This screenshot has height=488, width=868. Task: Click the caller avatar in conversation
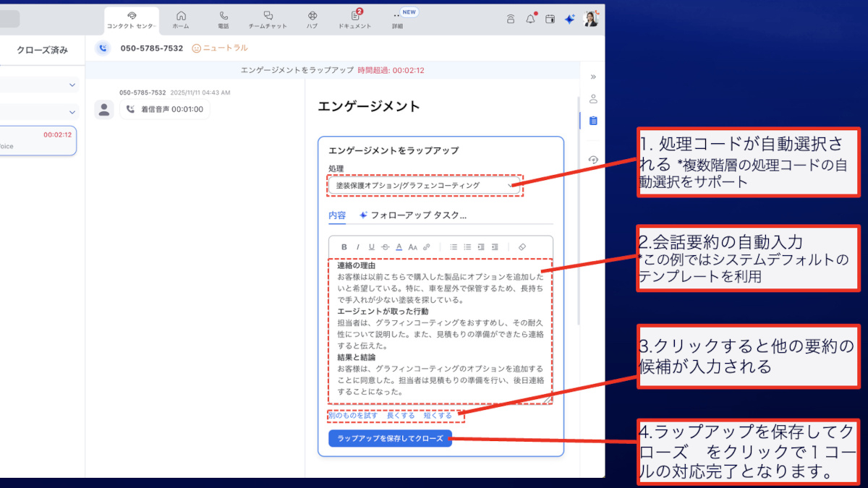point(104,109)
